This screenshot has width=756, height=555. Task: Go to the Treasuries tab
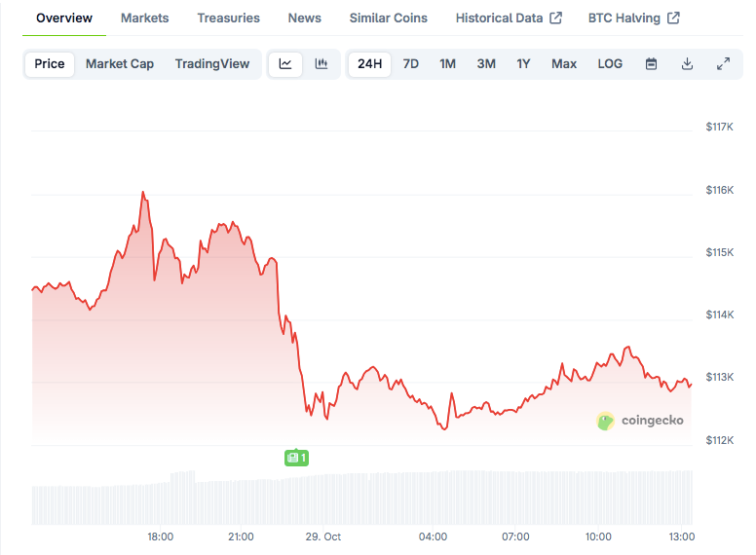(228, 18)
